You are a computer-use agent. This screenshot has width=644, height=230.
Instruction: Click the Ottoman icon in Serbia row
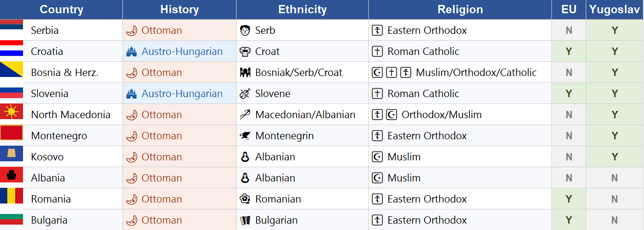coord(131,30)
